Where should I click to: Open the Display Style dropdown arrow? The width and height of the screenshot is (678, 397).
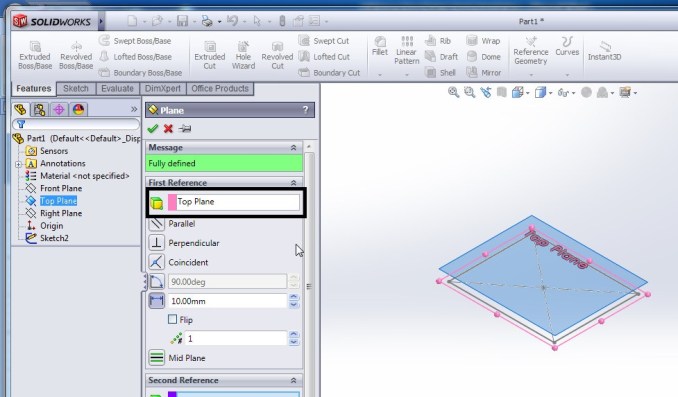click(x=550, y=93)
